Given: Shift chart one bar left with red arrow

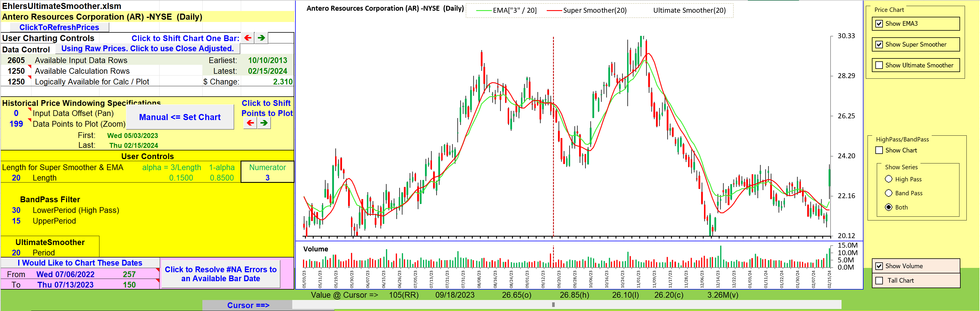Looking at the screenshot, I should 248,38.
